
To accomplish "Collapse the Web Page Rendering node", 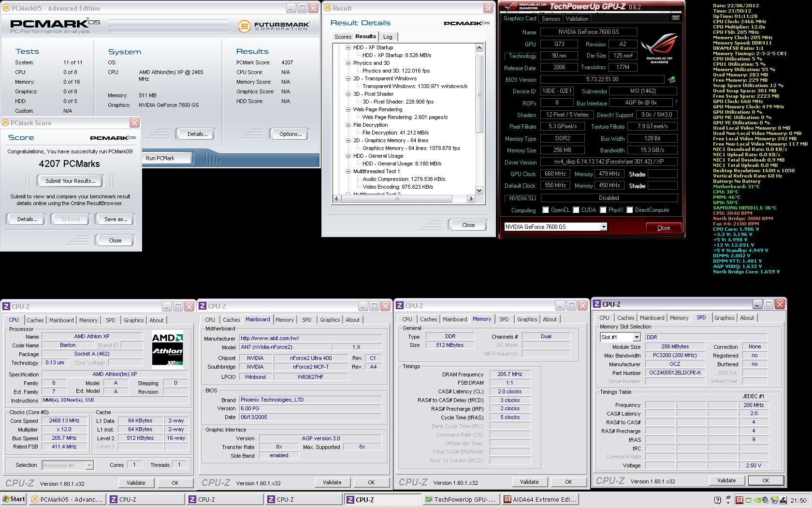I will click(x=348, y=109).
